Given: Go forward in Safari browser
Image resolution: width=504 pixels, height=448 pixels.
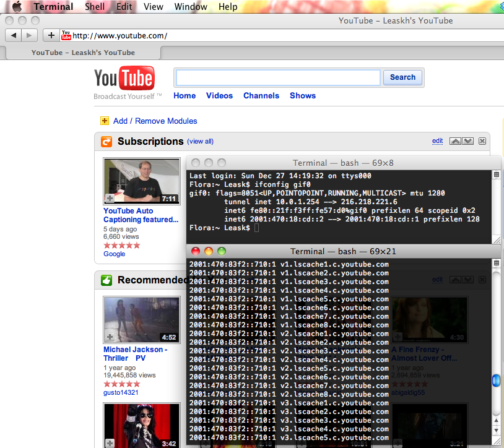Looking at the screenshot, I should point(29,35).
